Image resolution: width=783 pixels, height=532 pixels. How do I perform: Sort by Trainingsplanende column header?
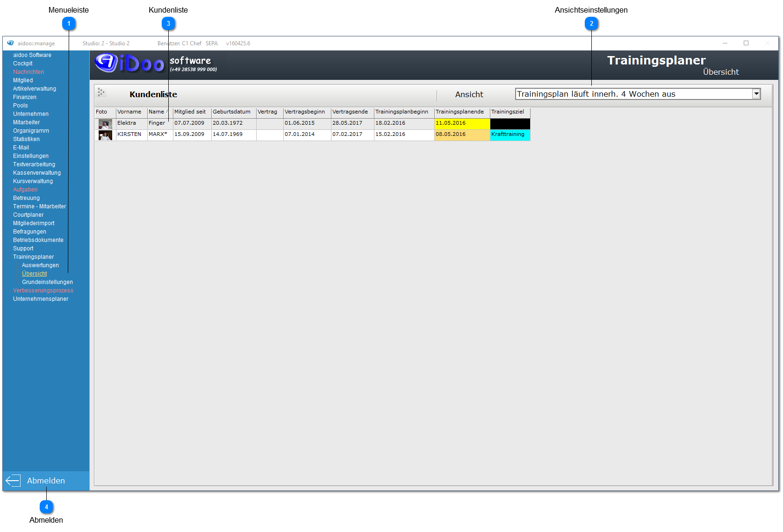point(462,112)
